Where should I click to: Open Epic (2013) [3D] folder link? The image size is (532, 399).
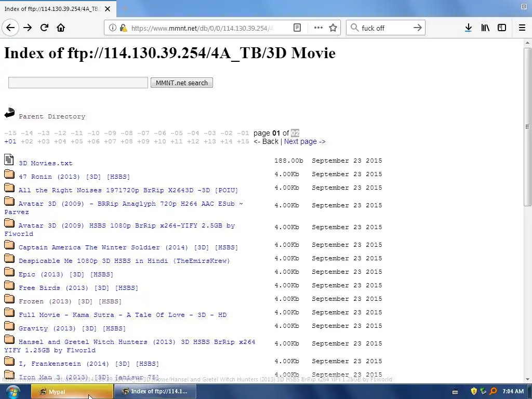(x=66, y=274)
